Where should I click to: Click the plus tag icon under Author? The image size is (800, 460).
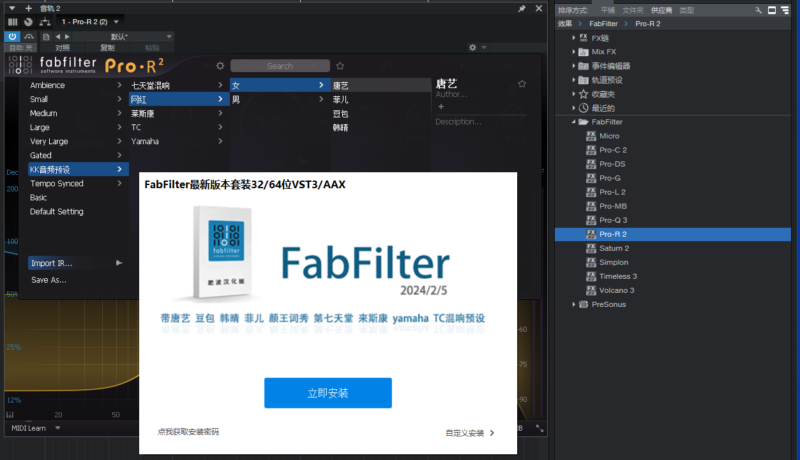441,107
